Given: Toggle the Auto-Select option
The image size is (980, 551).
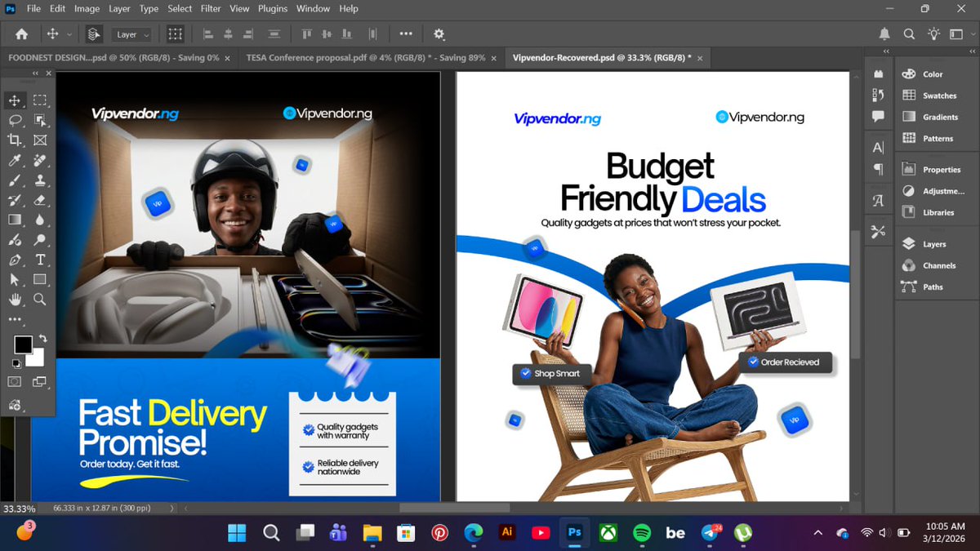Looking at the screenshot, I should tap(94, 34).
